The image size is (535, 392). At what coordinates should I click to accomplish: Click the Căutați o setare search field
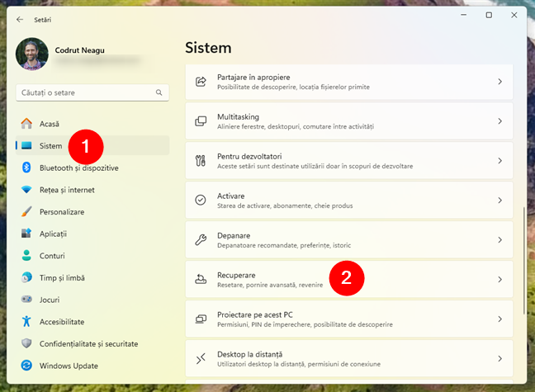coord(92,92)
